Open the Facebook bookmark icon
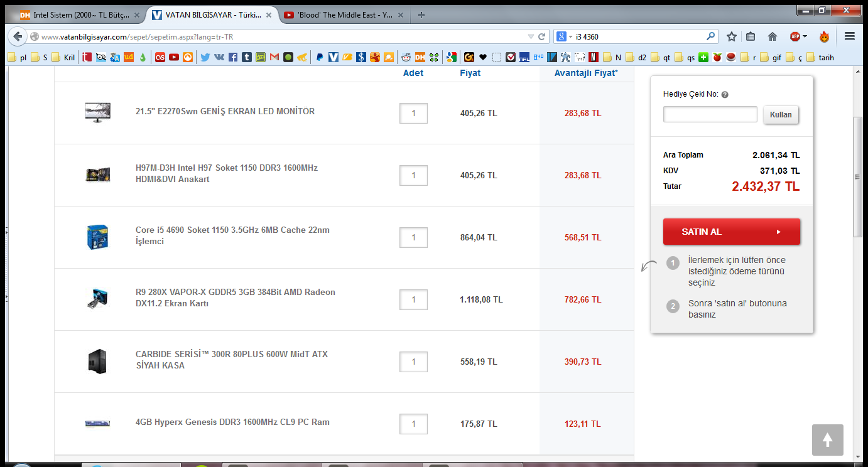 (233, 57)
